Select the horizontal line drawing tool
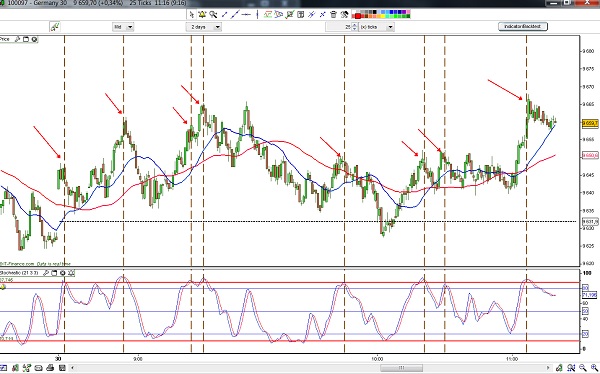Viewport: 600px width, 374px height. 246,15
